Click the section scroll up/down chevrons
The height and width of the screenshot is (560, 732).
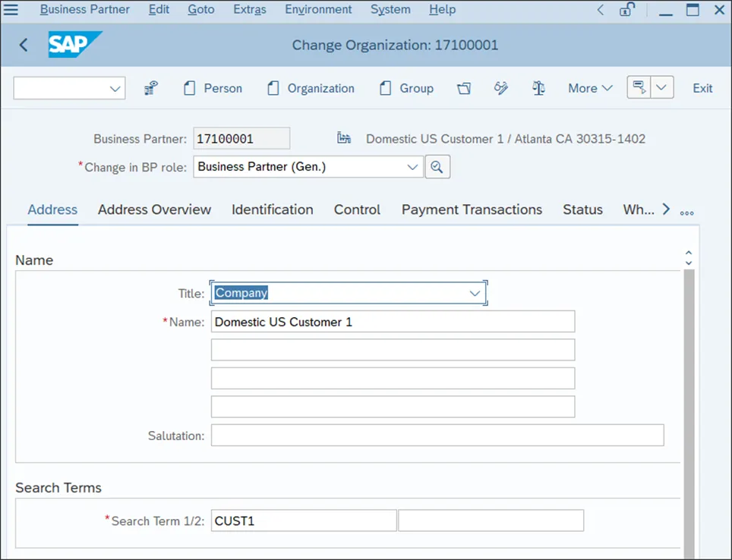(689, 257)
